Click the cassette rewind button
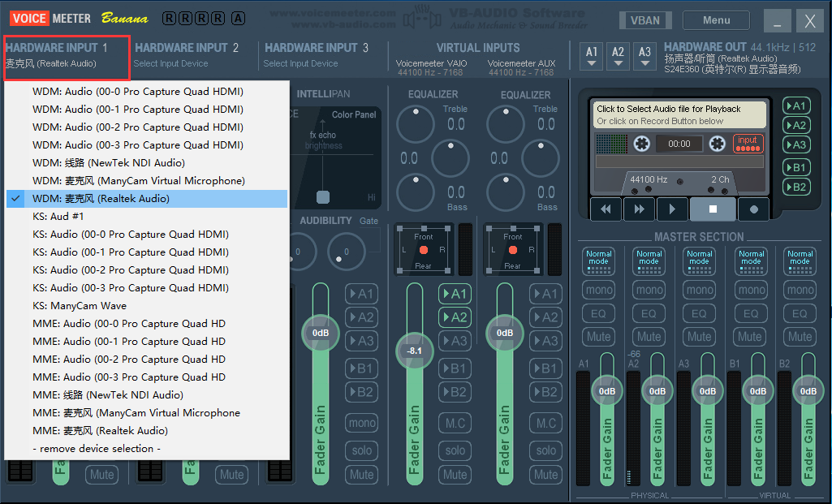This screenshot has width=832, height=504. click(606, 209)
